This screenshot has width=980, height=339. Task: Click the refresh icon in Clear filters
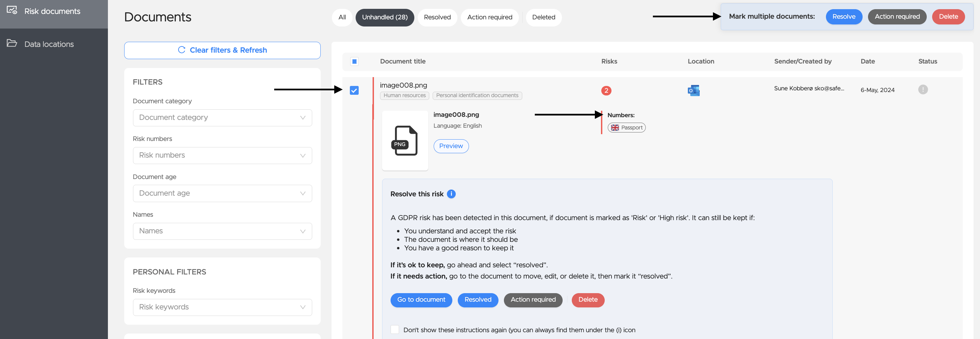[x=182, y=50]
